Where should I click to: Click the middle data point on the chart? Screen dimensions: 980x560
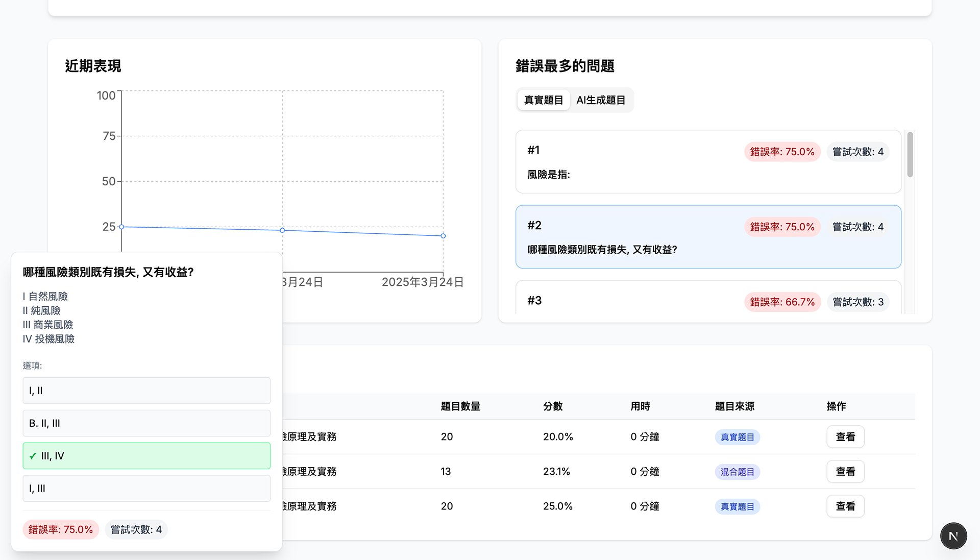282,230
